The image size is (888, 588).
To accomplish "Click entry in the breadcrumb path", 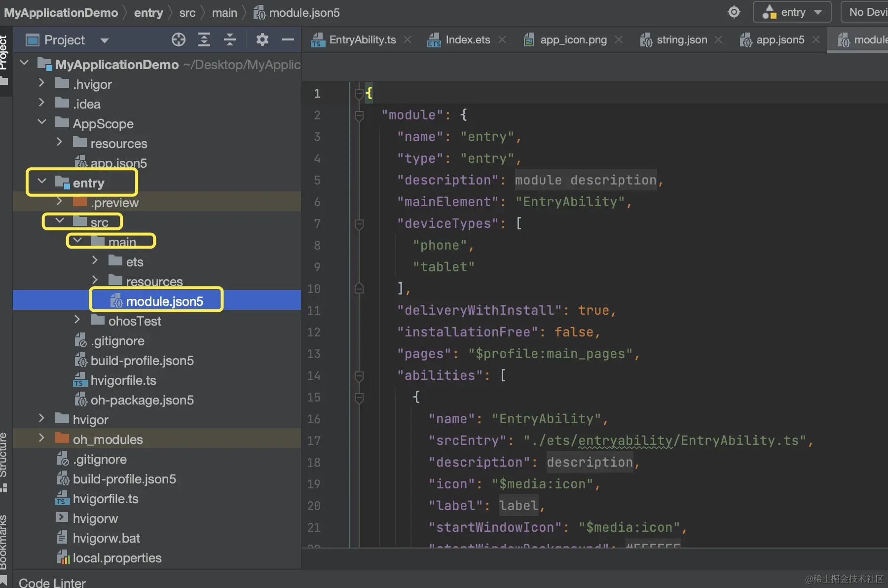I will click(x=148, y=12).
